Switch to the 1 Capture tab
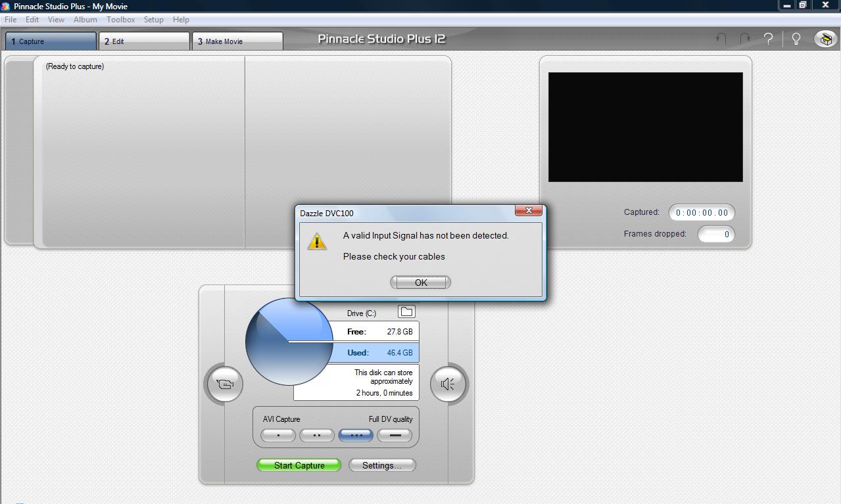Viewport: 841px width, 504px height. 51,41
